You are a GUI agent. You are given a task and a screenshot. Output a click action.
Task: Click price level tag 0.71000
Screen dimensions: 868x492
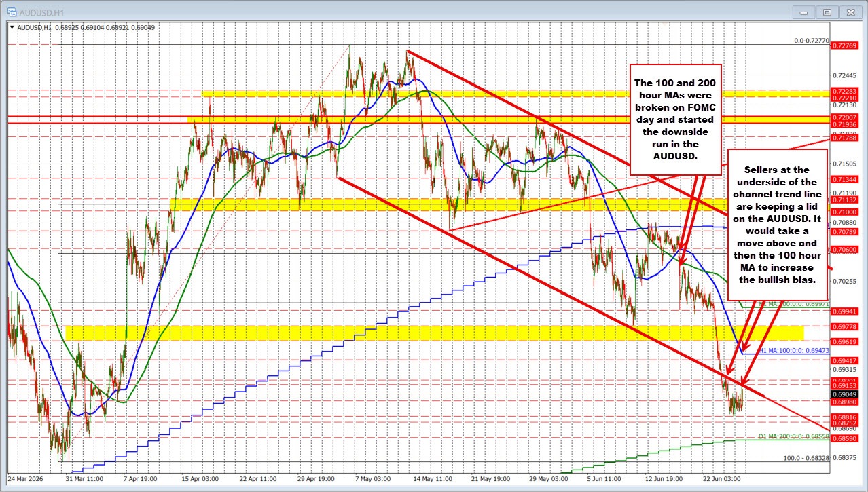[x=844, y=212]
